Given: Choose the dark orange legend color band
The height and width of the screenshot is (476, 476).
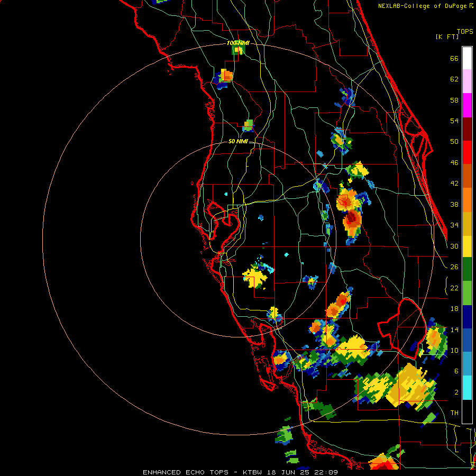Looking at the screenshot, I should (467, 176).
